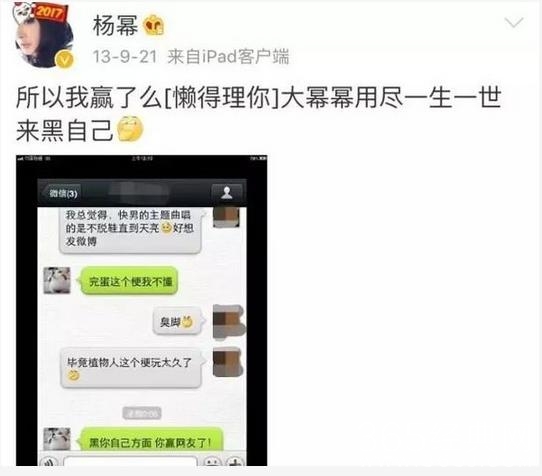This screenshot has width=542, height=476.
Task: Click the 来自iPad客户端 source link
Action: coord(228,56)
